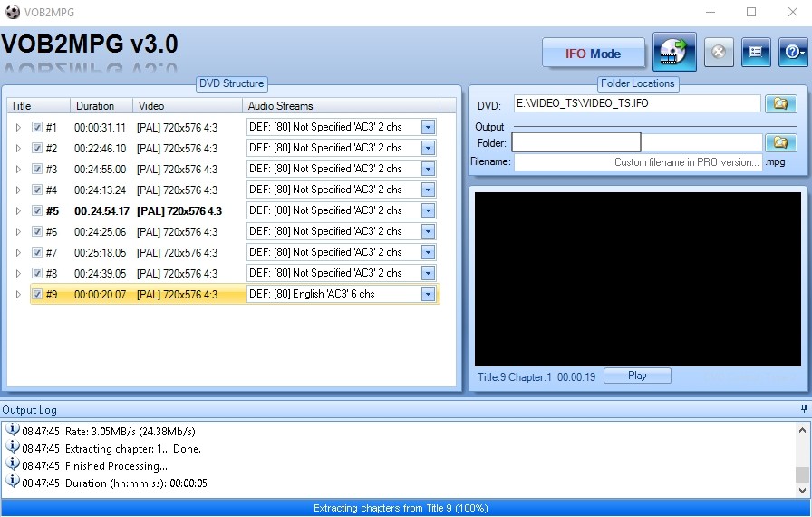Viewport: 812px width, 517px height.
Task: Click the Output Folder input field
Action: [637, 141]
